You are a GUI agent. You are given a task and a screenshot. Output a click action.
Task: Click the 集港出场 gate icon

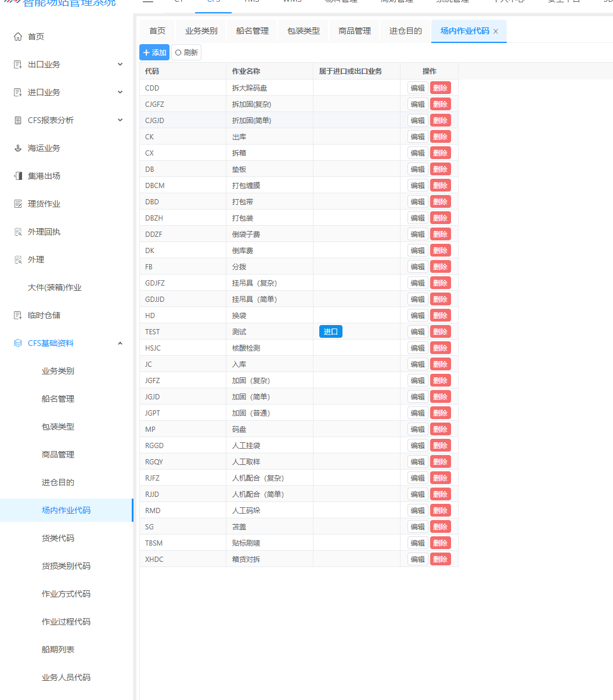pyautogui.click(x=17, y=176)
